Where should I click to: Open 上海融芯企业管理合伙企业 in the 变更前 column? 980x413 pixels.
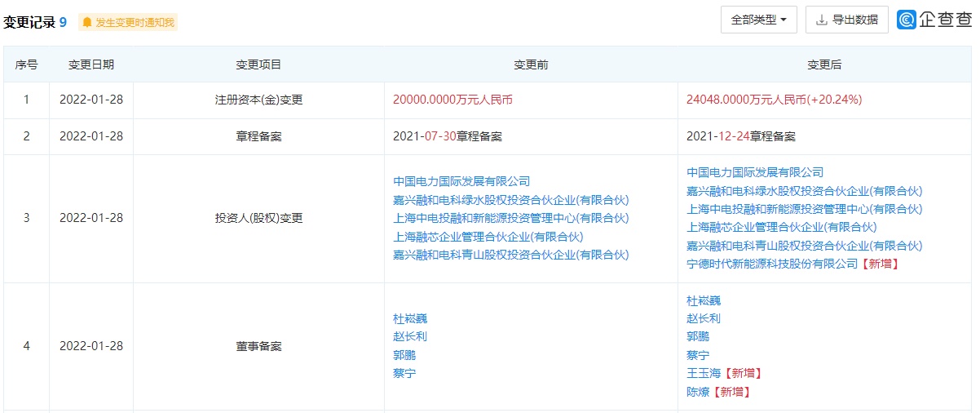click(488, 237)
